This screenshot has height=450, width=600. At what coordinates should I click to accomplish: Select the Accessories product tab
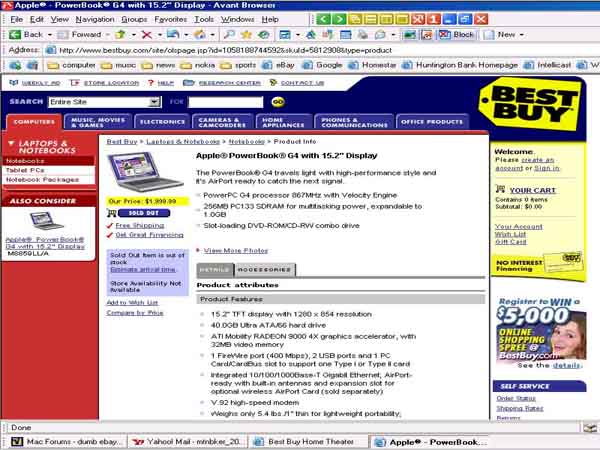tap(264, 270)
